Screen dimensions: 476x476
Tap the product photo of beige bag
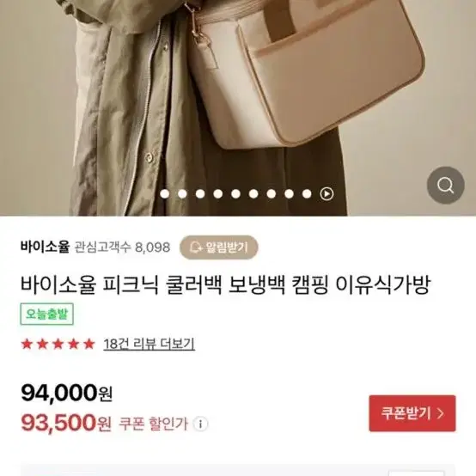(238, 107)
